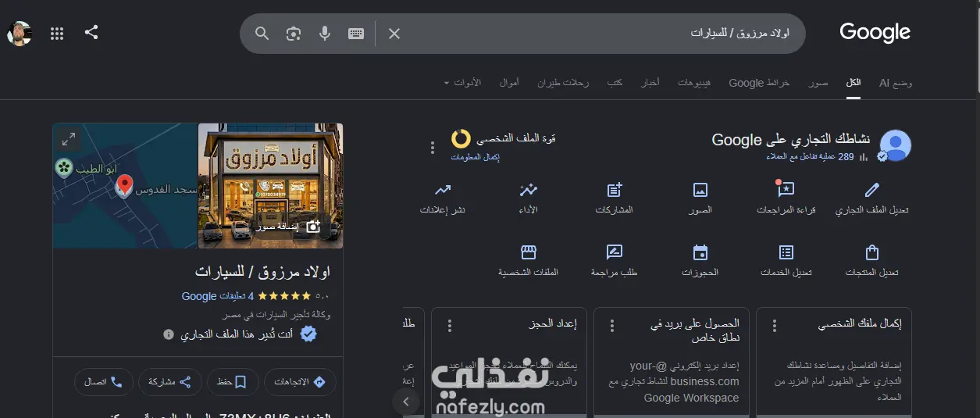Open options on إكمال ملفك الشخصي card
Image resolution: width=980 pixels, height=418 pixels.
[x=775, y=326]
